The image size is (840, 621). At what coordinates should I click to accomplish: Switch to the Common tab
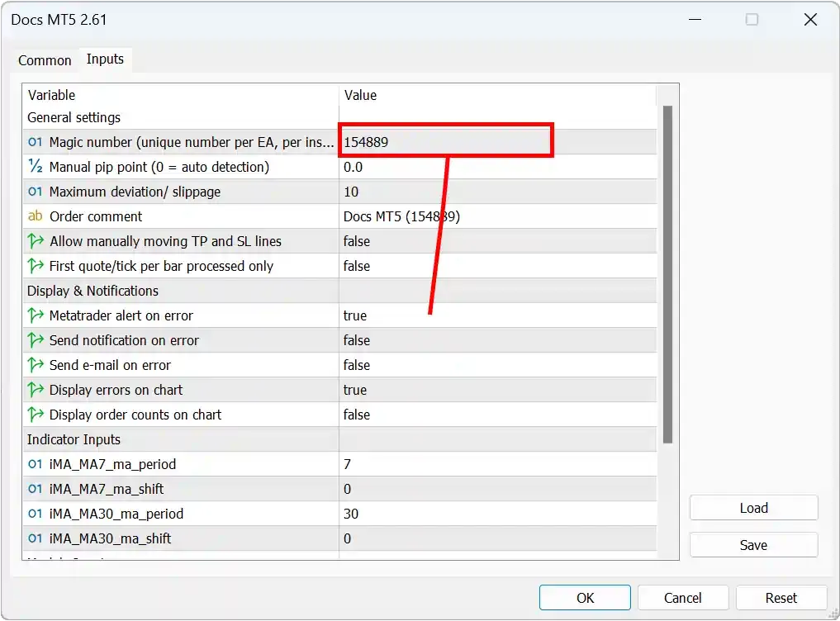[x=45, y=60]
